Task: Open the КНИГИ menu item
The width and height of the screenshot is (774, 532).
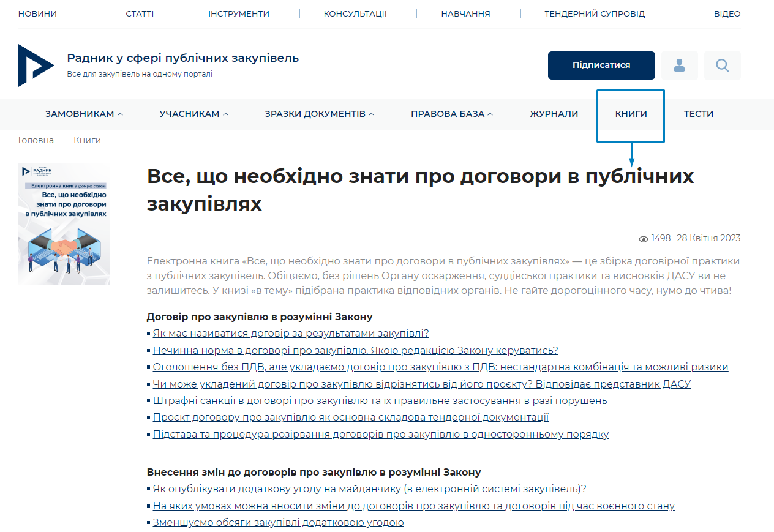Action: pyautogui.click(x=631, y=114)
